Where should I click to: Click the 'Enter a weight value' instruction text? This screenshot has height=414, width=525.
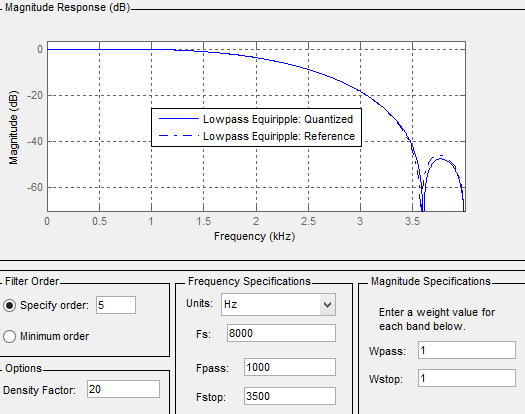437,319
